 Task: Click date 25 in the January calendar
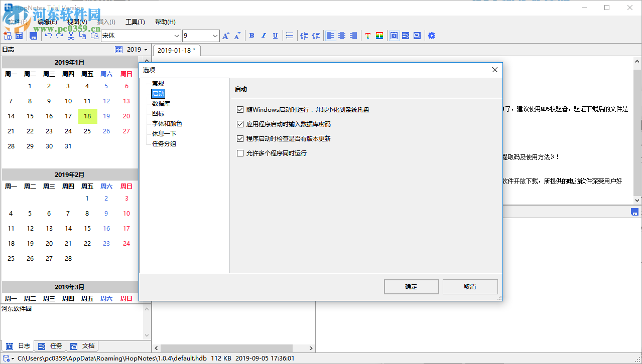pyautogui.click(x=87, y=131)
